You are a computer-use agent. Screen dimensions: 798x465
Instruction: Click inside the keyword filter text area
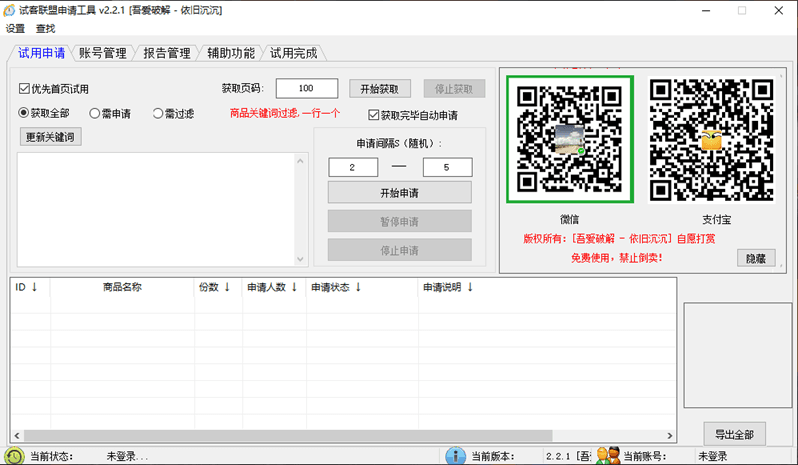click(x=156, y=210)
